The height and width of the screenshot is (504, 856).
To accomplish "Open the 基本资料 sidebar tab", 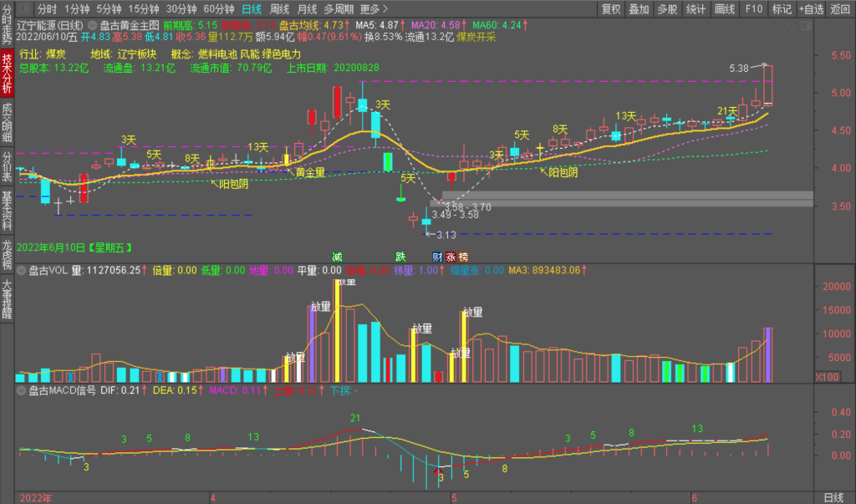I will [7, 211].
